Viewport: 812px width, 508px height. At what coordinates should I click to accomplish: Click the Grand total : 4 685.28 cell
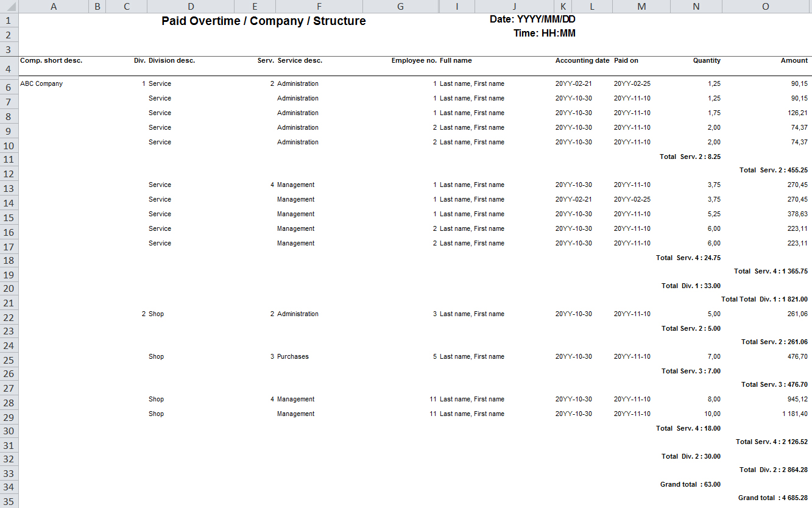point(772,498)
